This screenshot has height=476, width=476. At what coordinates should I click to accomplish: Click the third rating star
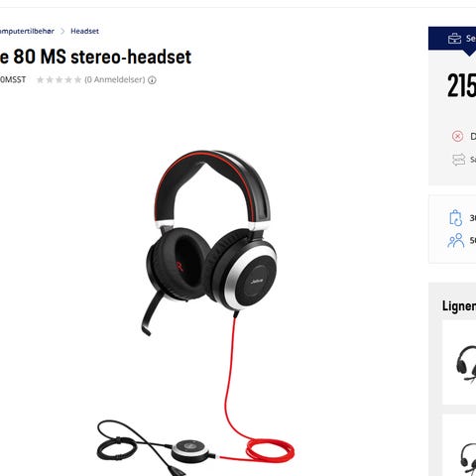click(x=59, y=79)
